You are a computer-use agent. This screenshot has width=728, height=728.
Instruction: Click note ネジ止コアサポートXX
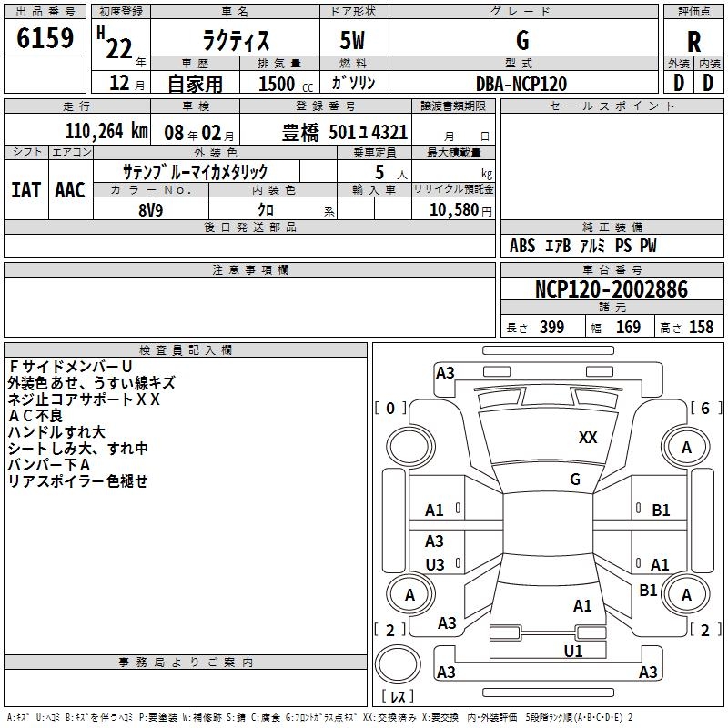84,399
